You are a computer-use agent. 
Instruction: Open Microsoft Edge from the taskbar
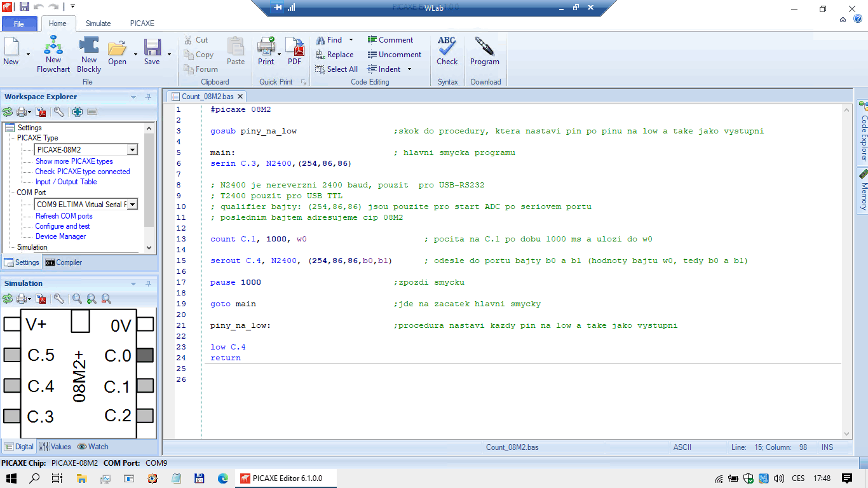tap(222, 478)
